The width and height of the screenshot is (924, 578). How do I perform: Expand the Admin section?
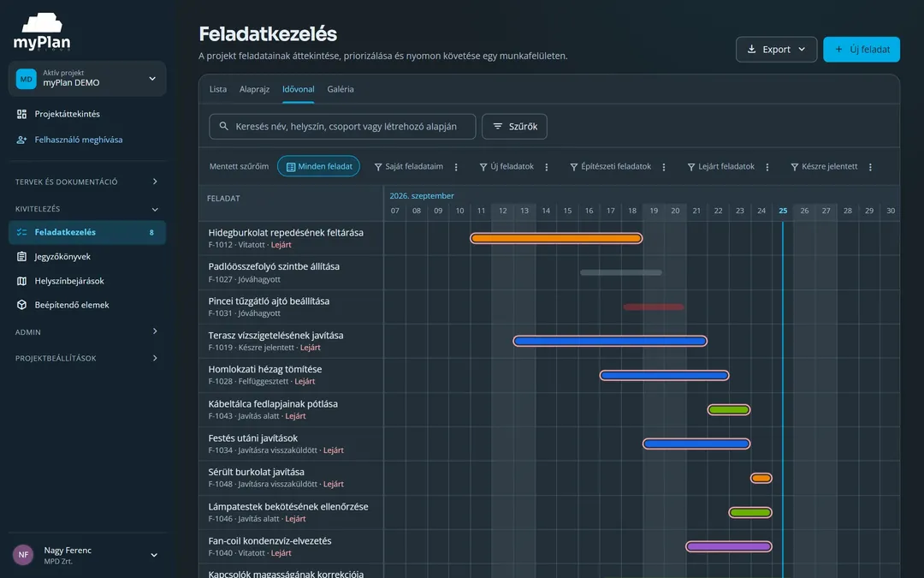87,332
